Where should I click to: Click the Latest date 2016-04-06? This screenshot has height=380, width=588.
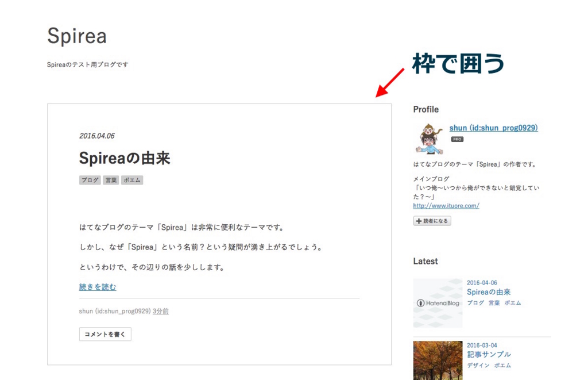pos(482,283)
